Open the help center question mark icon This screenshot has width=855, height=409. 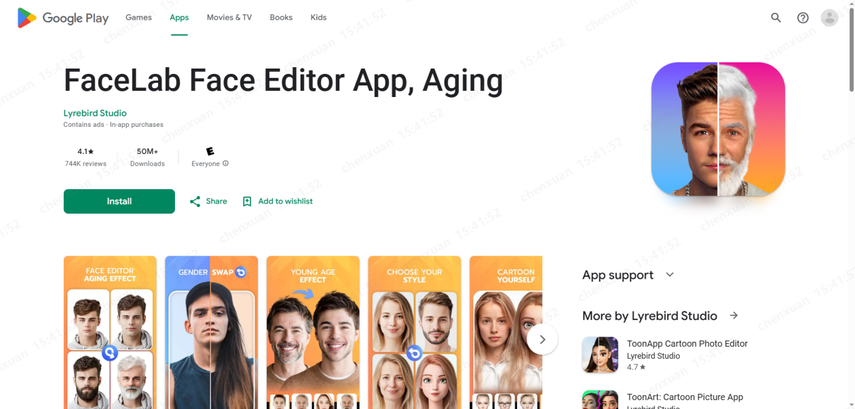pos(803,17)
